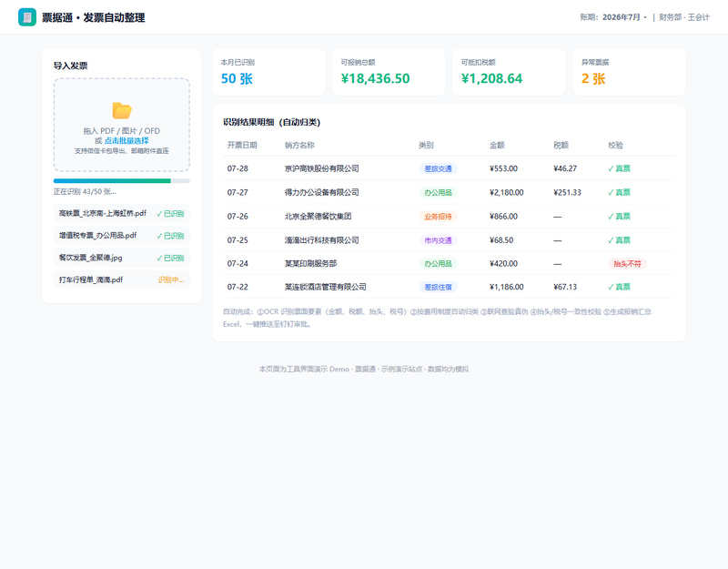Click seller 京沪高铁股份有限公司
The width and height of the screenshot is (728, 569).
point(322,168)
